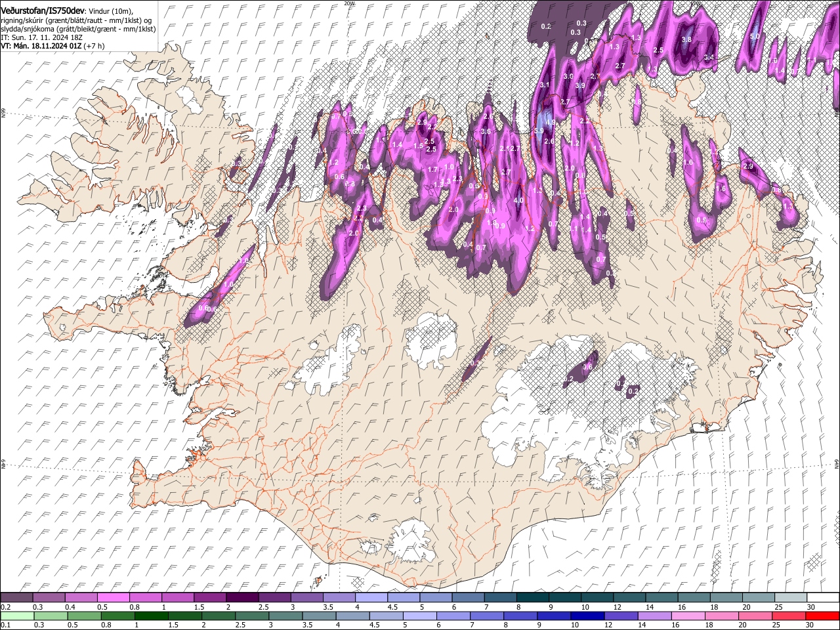The height and width of the screenshot is (630, 840).
Task: Pick the darkest purple 2 swatch in snow legend
Action: pos(241,597)
